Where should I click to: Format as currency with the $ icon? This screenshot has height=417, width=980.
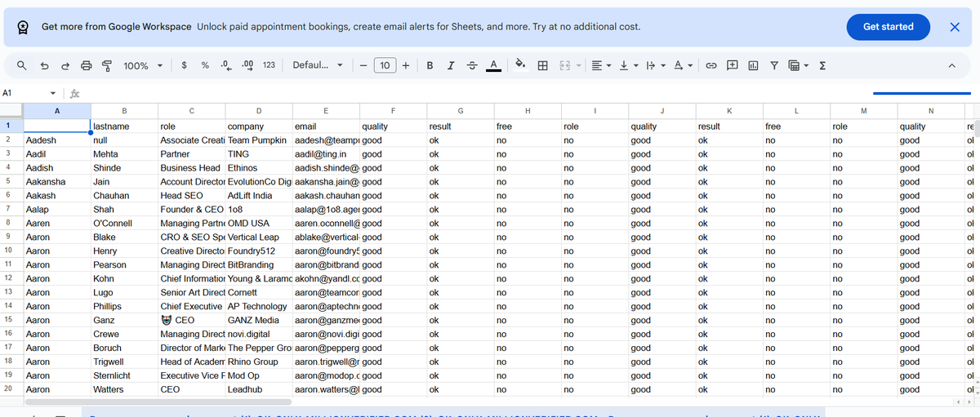click(185, 65)
